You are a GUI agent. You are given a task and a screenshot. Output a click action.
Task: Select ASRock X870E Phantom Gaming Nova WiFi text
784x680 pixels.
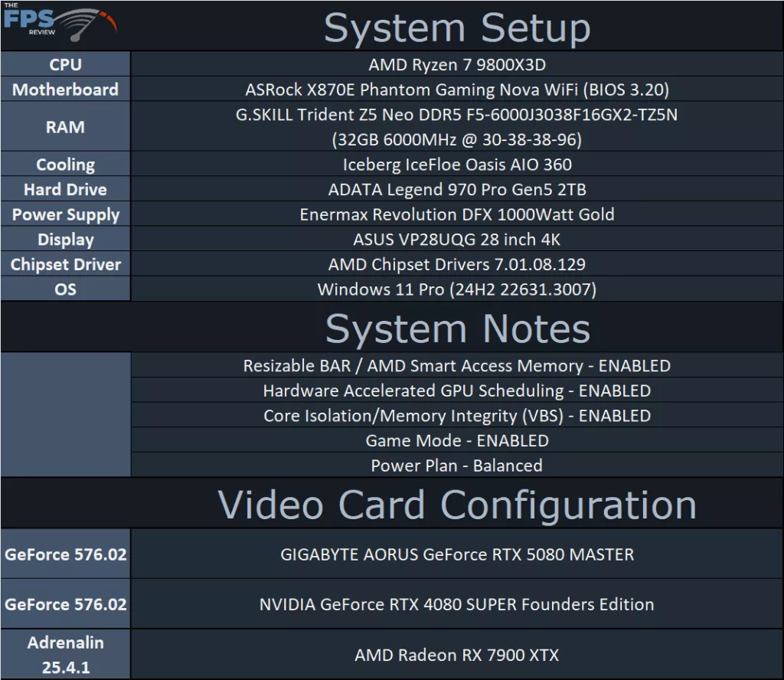[457, 90]
